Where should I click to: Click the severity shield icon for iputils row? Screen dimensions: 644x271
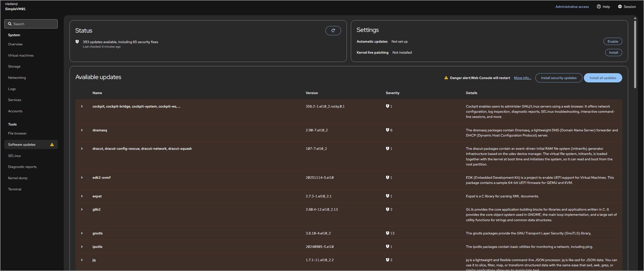[387, 247]
